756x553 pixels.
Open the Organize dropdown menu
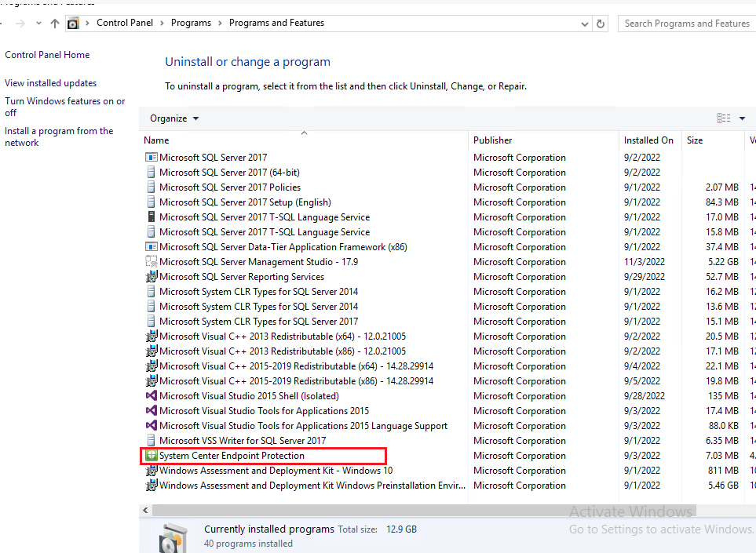[174, 118]
